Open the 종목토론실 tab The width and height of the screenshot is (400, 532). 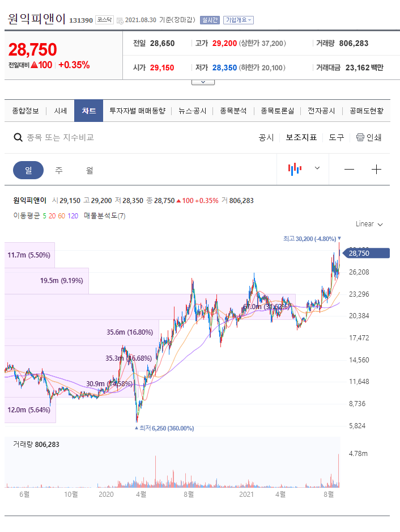(277, 111)
